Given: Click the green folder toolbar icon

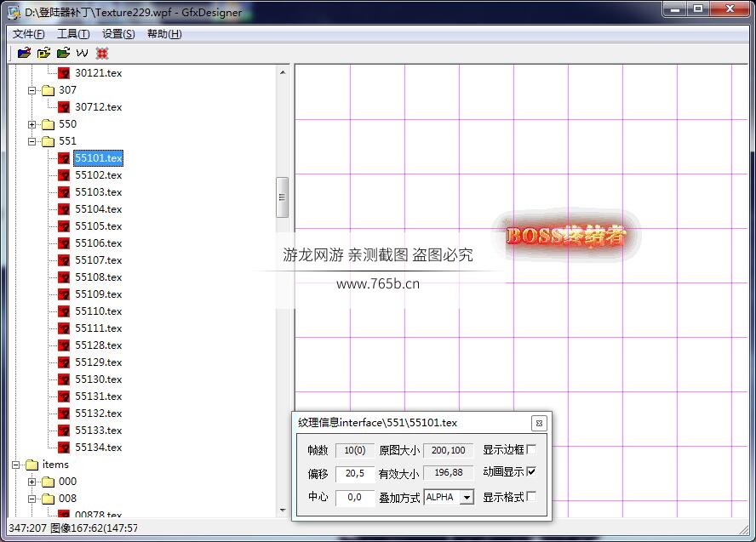Looking at the screenshot, I should pyautogui.click(x=63, y=53).
